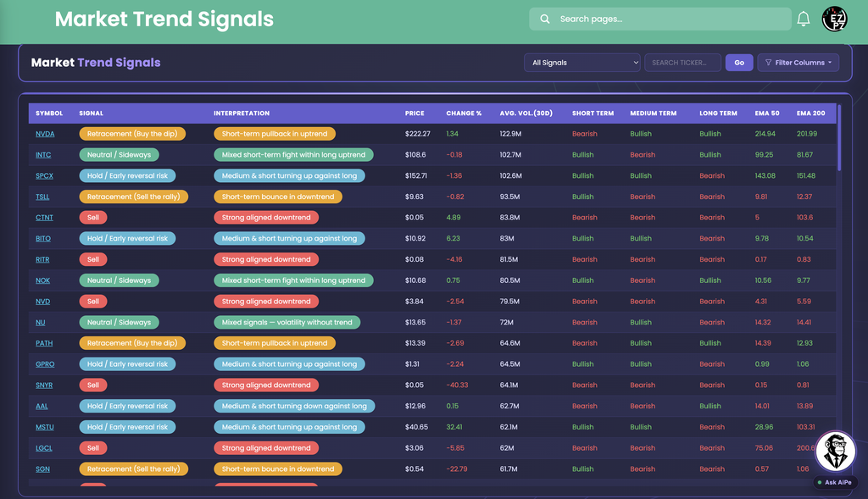Focus the Search pages field
The image size is (868, 499).
659,19
